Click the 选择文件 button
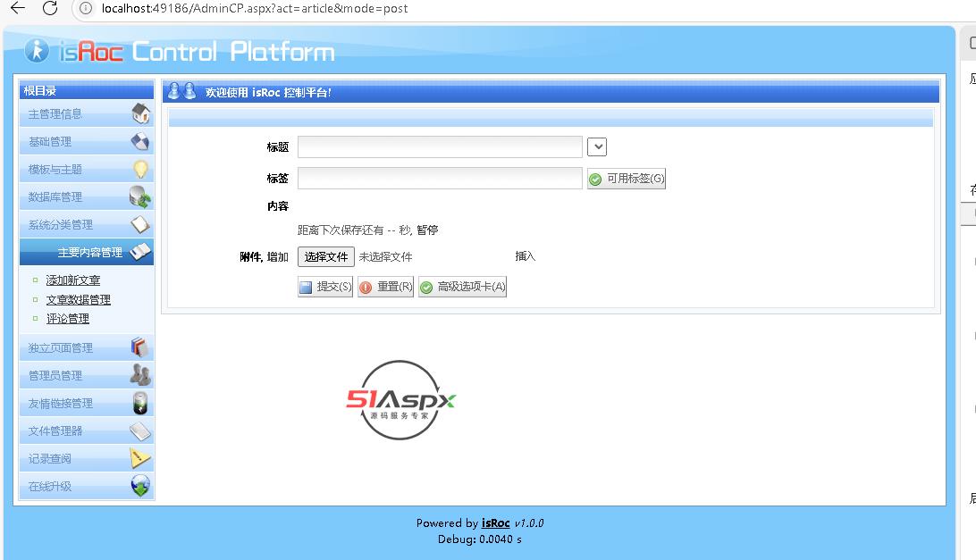976x560 pixels. click(x=326, y=256)
